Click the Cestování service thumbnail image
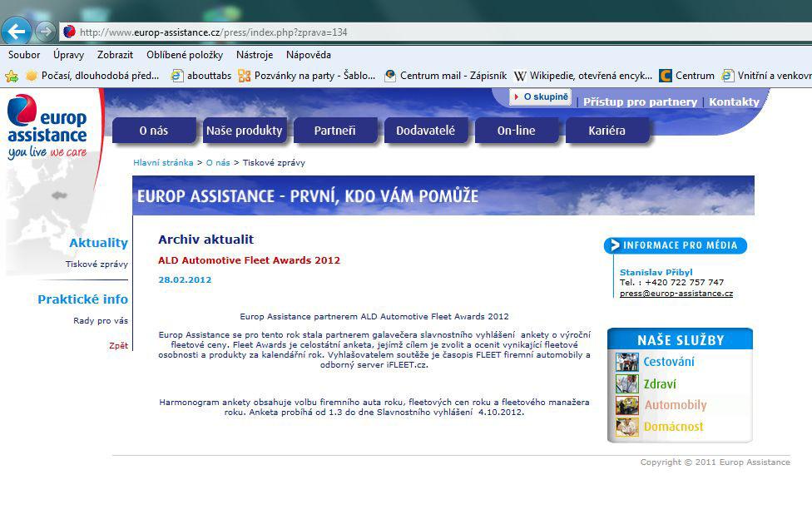 [x=627, y=362]
